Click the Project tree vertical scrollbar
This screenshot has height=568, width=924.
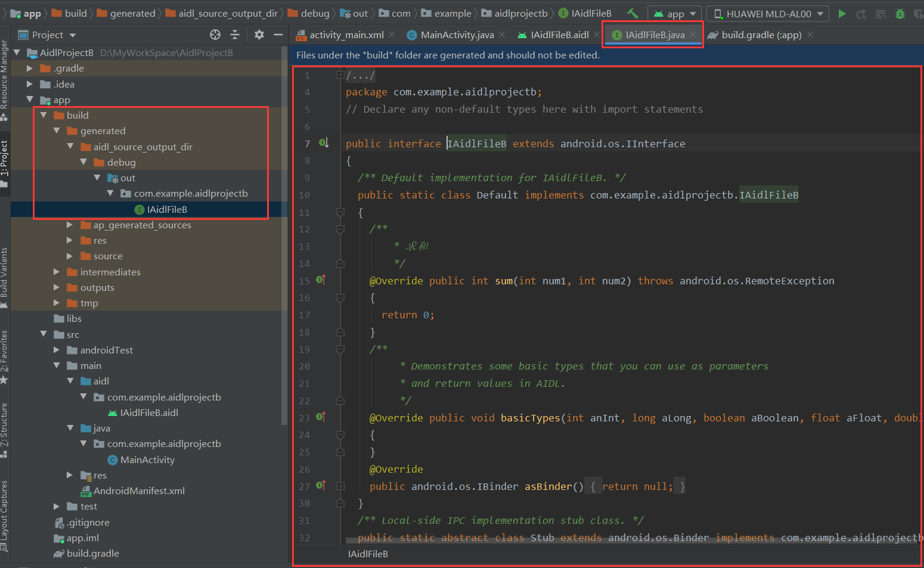(284, 235)
